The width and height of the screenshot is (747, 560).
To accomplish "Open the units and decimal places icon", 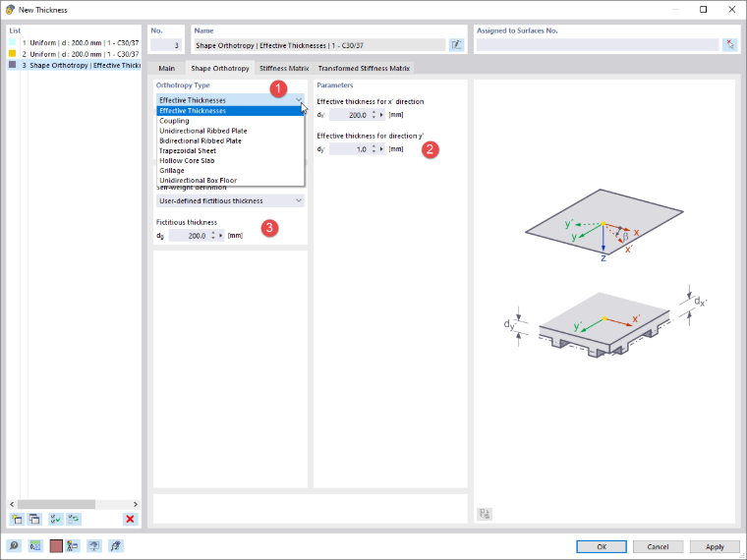I will (x=35, y=545).
